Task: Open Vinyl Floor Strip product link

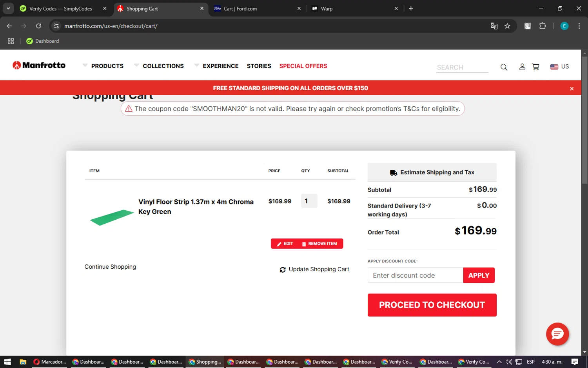Action: [196, 206]
